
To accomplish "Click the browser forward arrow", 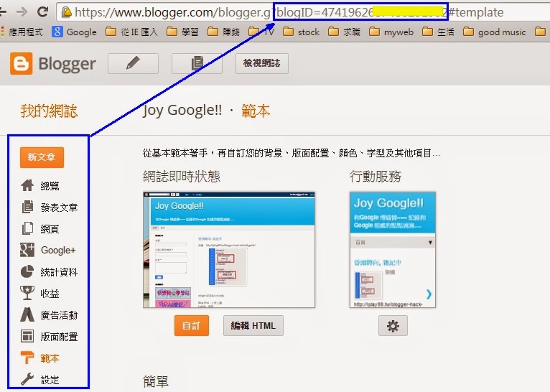I will tap(22, 12).
